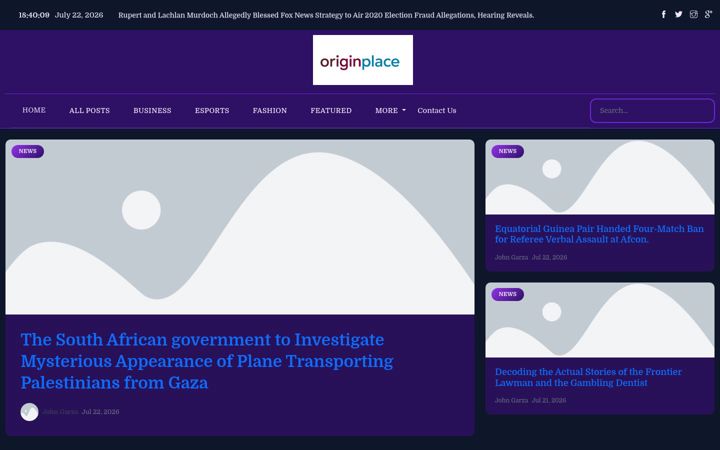Screen dimensions: 720x450
Task: Open the Murdoch Fox News ticker headline
Action: click(326, 15)
